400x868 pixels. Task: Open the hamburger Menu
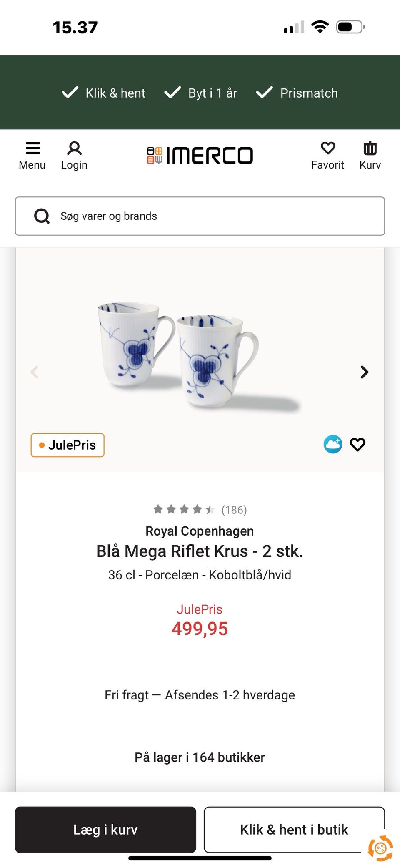[x=32, y=154]
